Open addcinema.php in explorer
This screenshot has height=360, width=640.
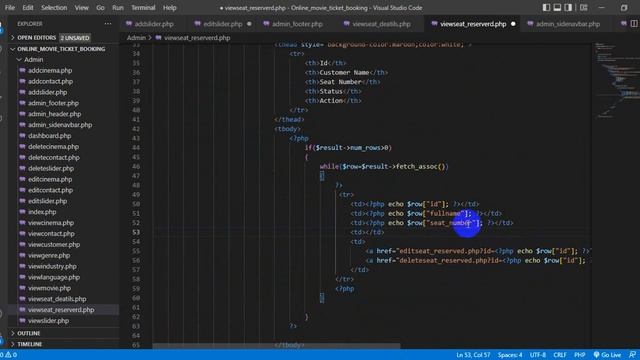[50, 71]
